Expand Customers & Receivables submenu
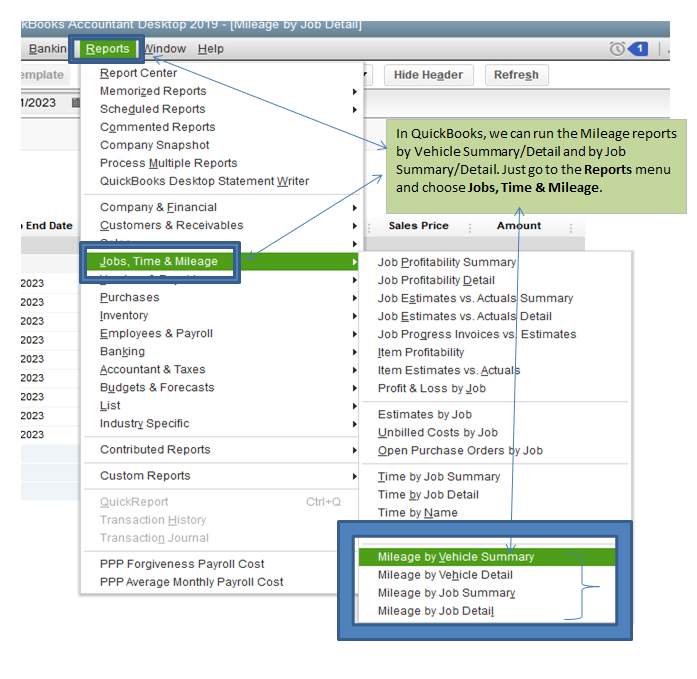The image size is (697, 679). [221, 225]
